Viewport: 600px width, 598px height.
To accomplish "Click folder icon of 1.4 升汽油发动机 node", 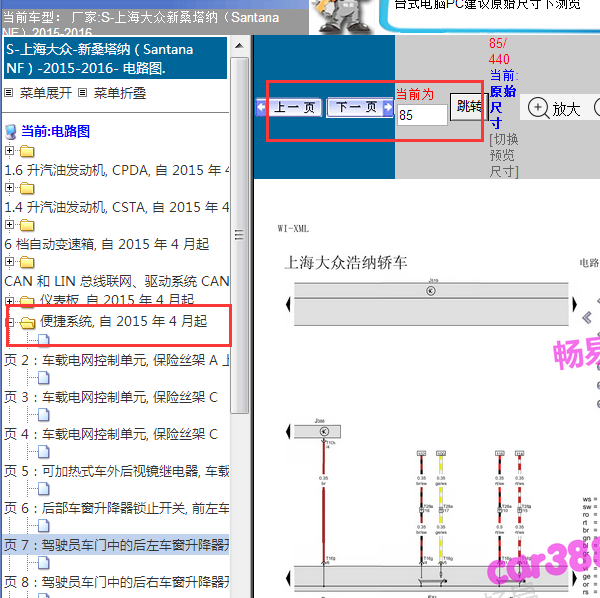I will click(27, 188).
